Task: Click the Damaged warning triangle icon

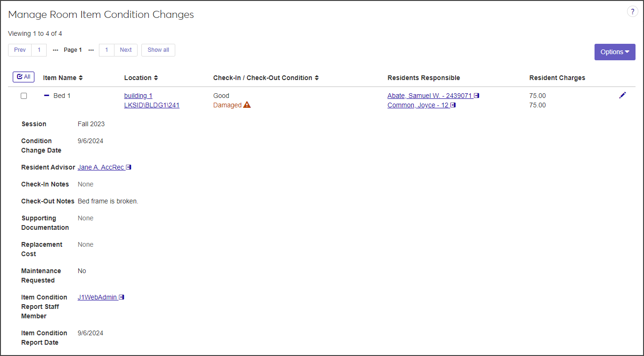Action: point(247,105)
